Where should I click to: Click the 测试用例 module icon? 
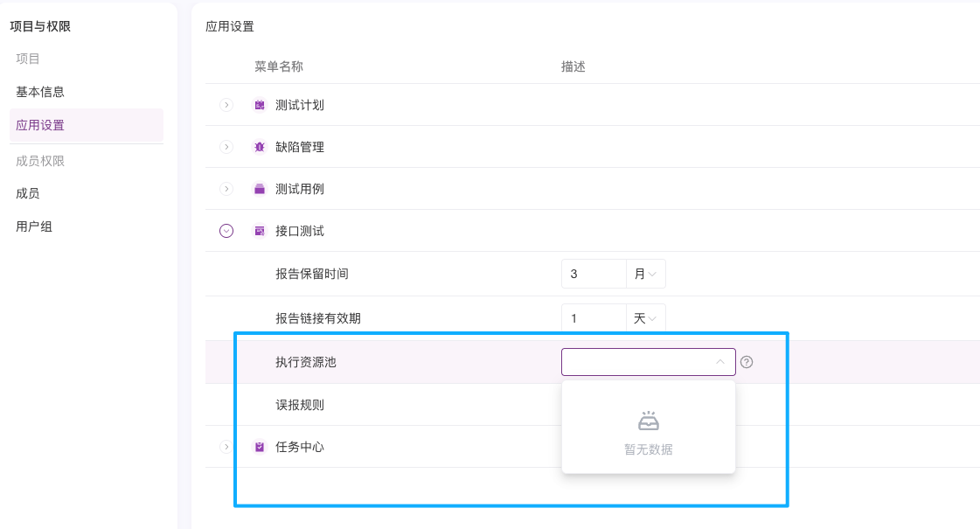tap(260, 189)
